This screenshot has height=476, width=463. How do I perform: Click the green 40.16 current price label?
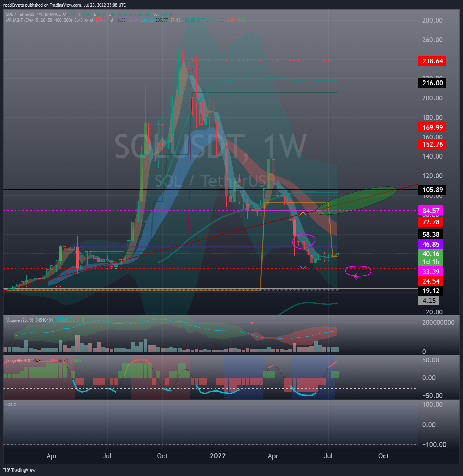[430, 254]
